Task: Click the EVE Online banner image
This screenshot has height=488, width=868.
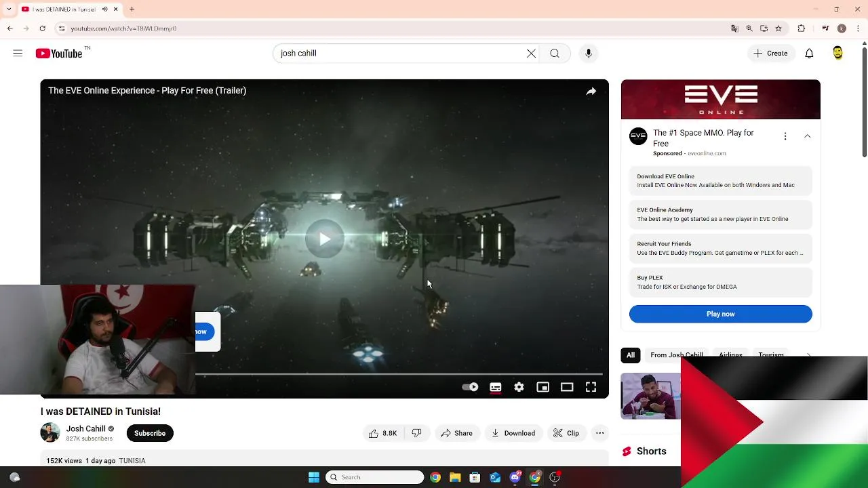Action: click(x=720, y=100)
